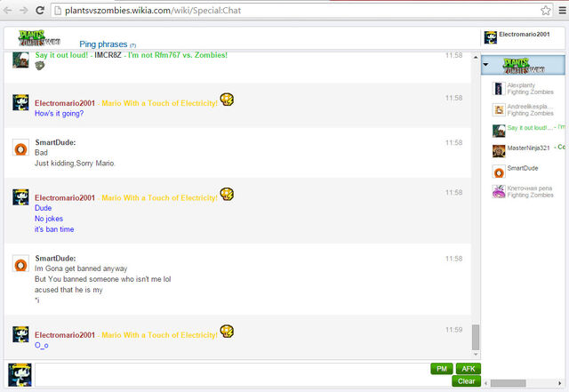Screen dimensions: 569x392
Task: Click the small emoticon under 'Say it out loud!'
Action: 39,66
